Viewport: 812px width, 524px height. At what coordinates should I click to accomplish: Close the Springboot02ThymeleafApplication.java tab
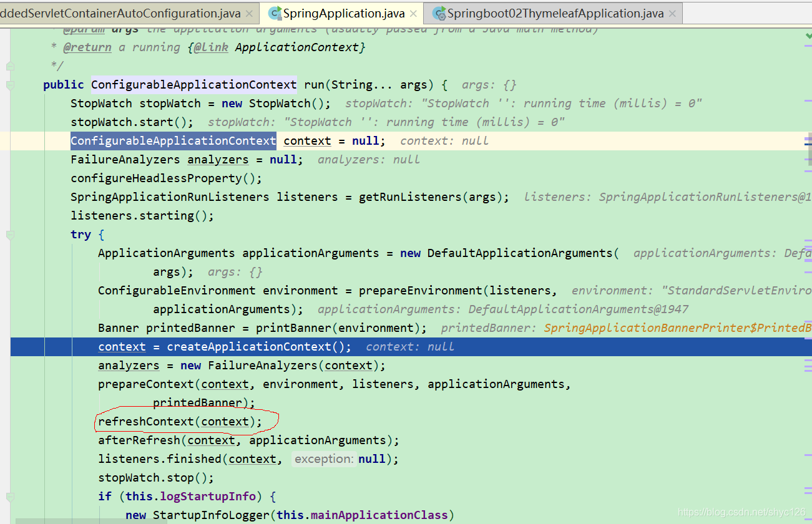672,12
